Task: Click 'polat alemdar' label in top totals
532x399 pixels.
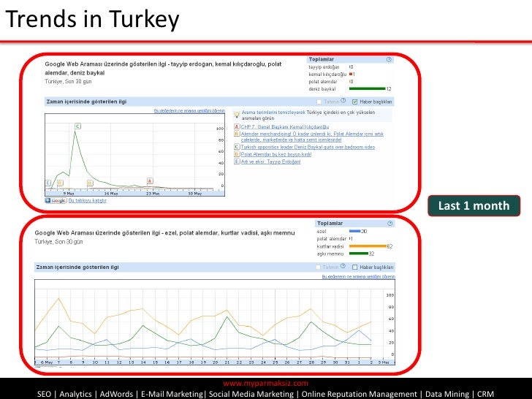Action: coord(323,82)
